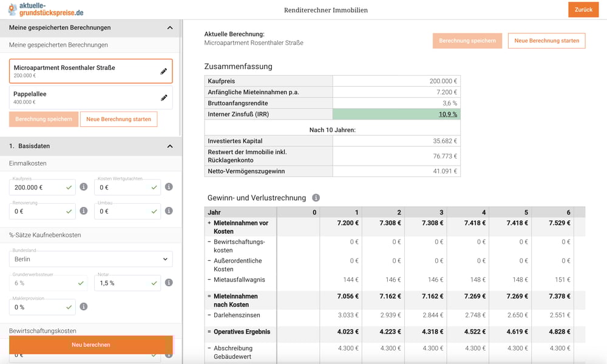Show info for Notar field
This screenshot has height=364, width=607.
pos(169,282)
